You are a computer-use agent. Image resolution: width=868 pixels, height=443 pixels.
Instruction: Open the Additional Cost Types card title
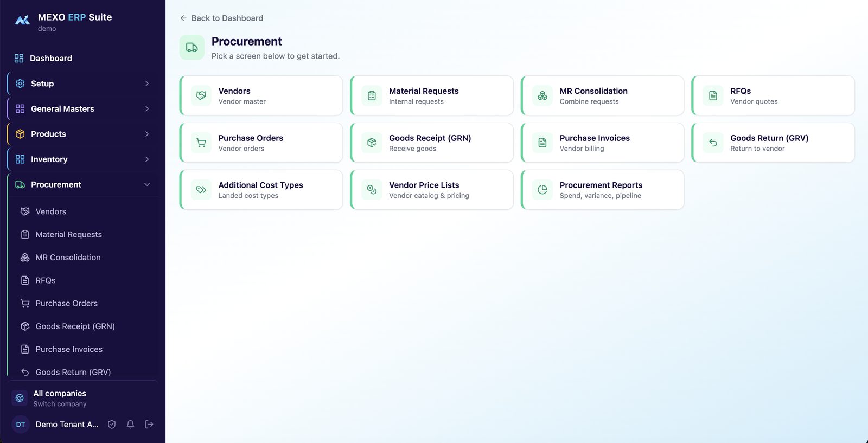coord(260,185)
